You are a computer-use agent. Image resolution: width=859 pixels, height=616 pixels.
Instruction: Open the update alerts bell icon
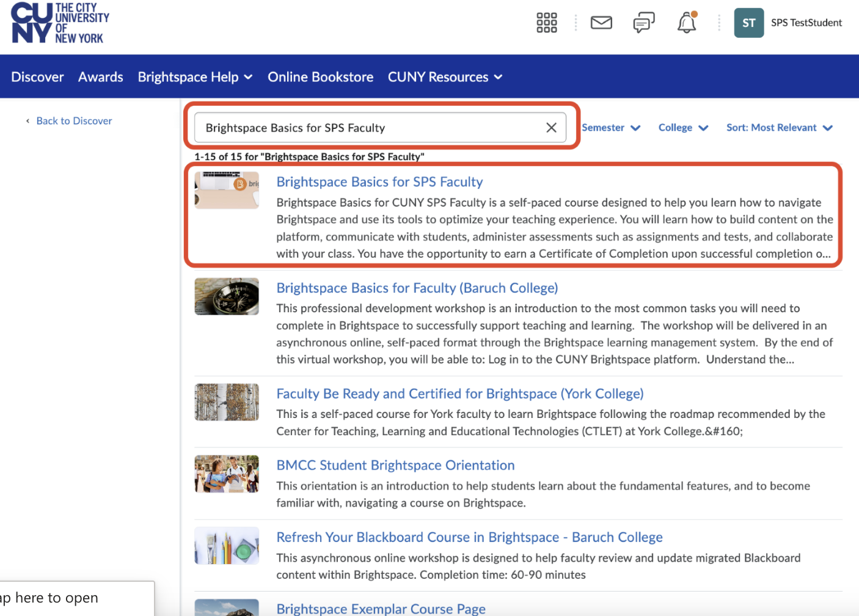pos(687,23)
